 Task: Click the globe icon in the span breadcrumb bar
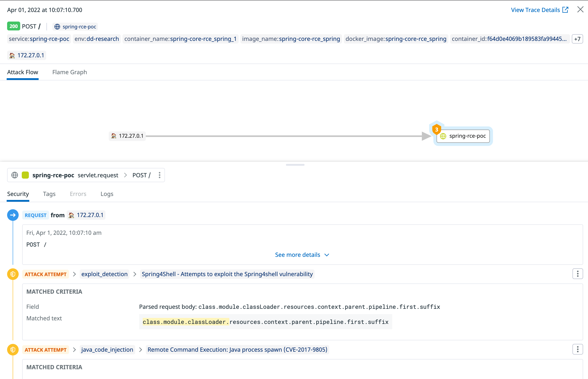coord(14,175)
